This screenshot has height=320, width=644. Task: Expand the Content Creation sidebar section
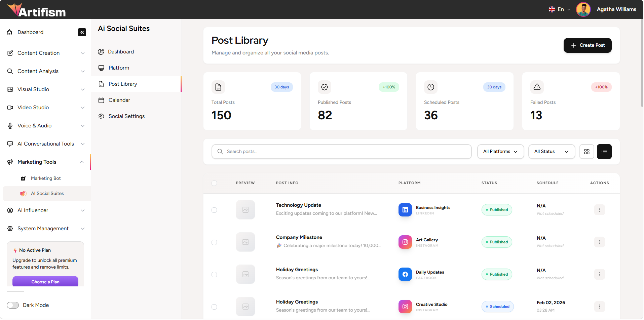(x=46, y=53)
